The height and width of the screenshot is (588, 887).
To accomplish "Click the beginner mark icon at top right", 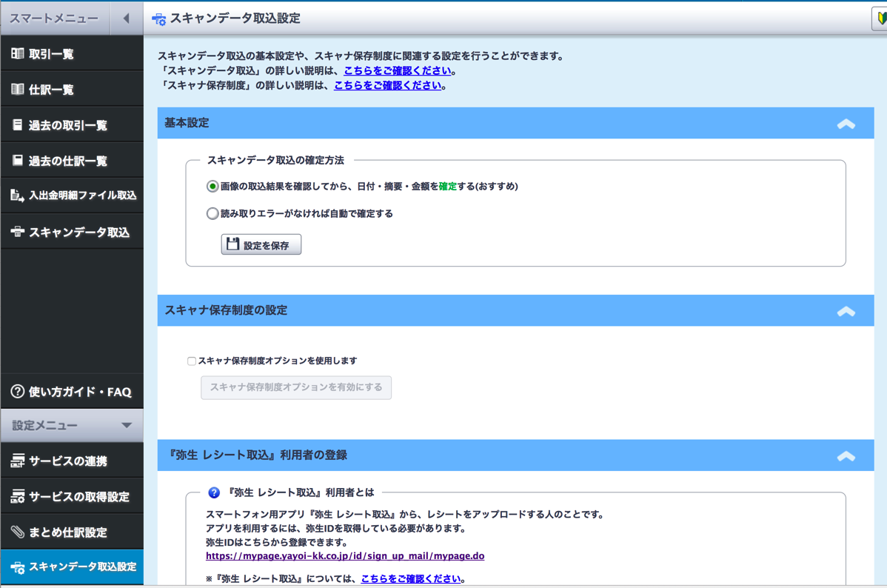I will point(881,19).
